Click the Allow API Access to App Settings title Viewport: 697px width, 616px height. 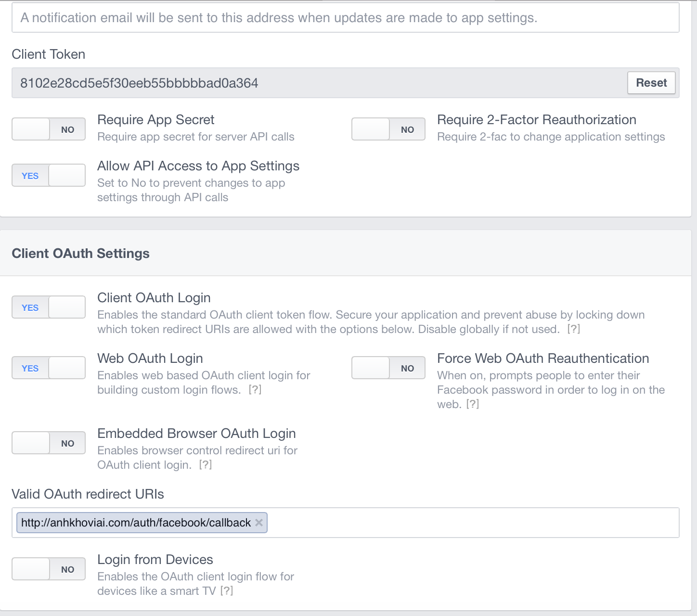[x=198, y=166]
